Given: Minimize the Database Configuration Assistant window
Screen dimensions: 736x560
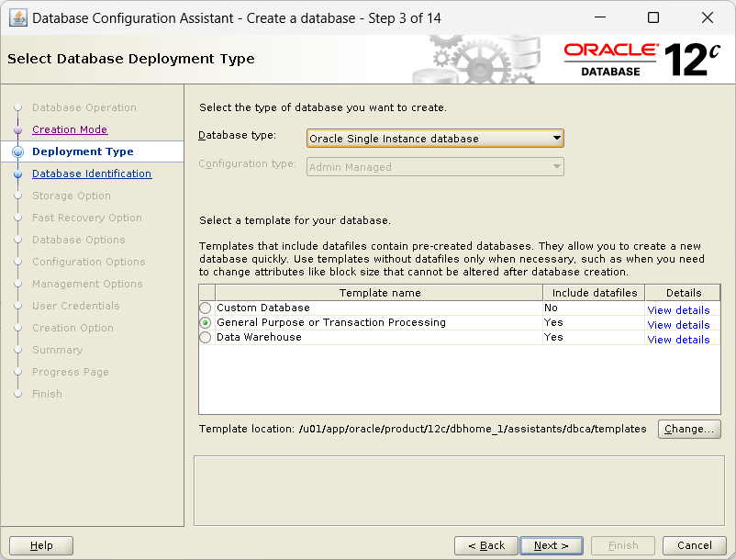Looking at the screenshot, I should click(x=600, y=17).
